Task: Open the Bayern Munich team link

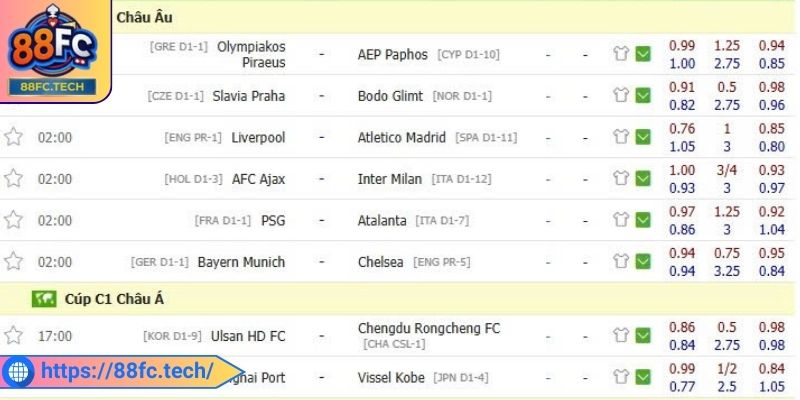Action: point(241,262)
